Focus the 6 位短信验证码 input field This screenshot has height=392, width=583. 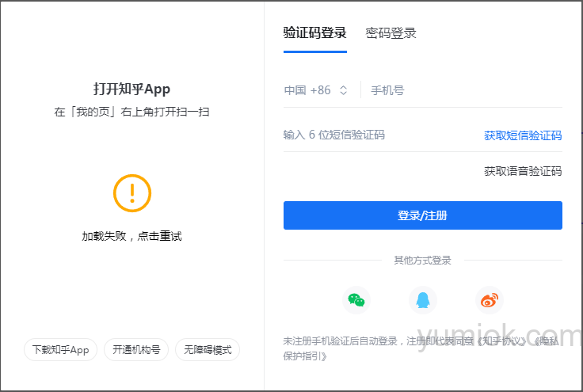click(x=379, y=135)
